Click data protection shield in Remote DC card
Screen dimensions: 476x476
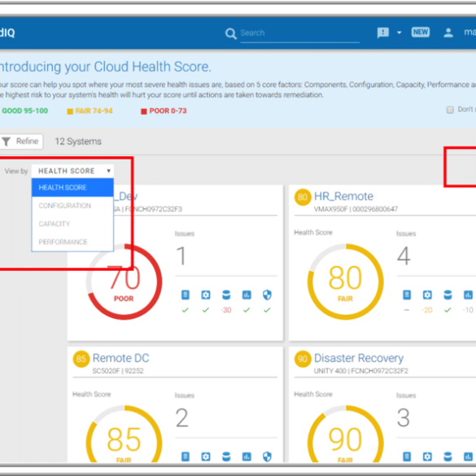267,456
